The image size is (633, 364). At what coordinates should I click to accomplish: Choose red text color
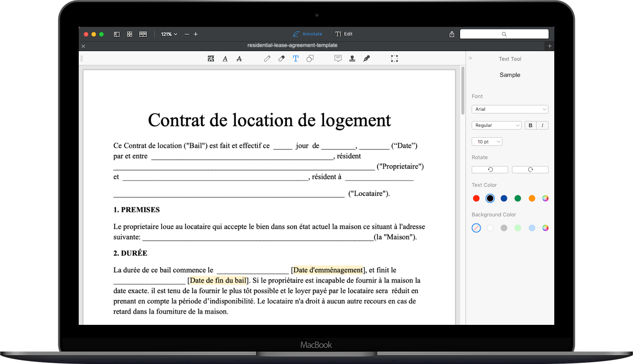point(476,198)
